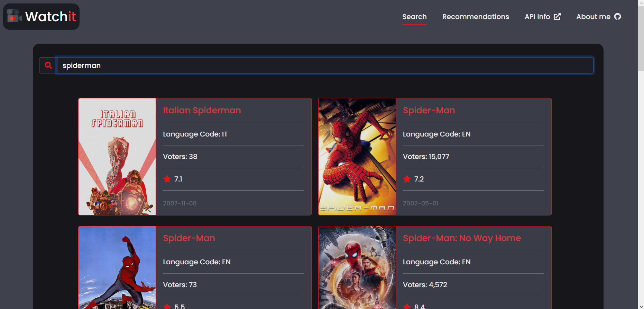Viewport: 644px width, 309px height.
Task: Click the 7.2 rating value
Action: click(x=419, y=179)
